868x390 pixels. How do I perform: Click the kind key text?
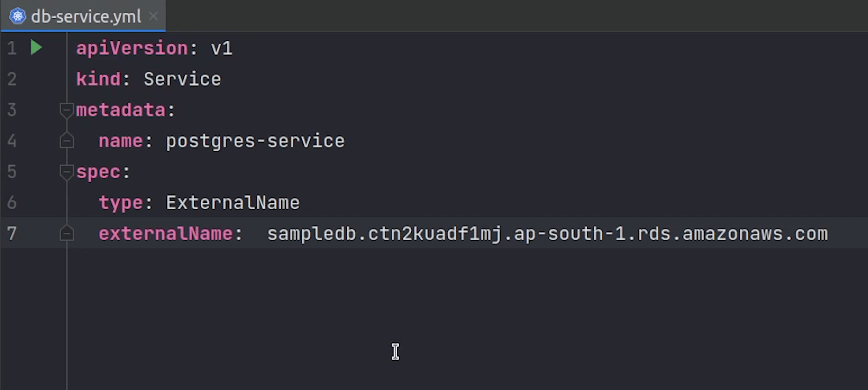click(98, 79)
